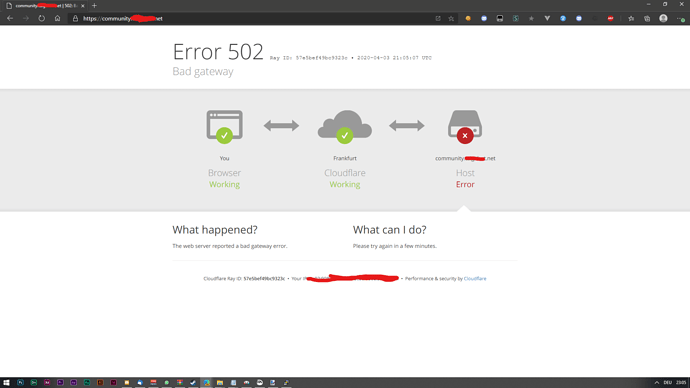Viewport: 690px width, 388px height.
Task: Click 'Please try again in a few minutes' text
Action: [x=395, y=246]
